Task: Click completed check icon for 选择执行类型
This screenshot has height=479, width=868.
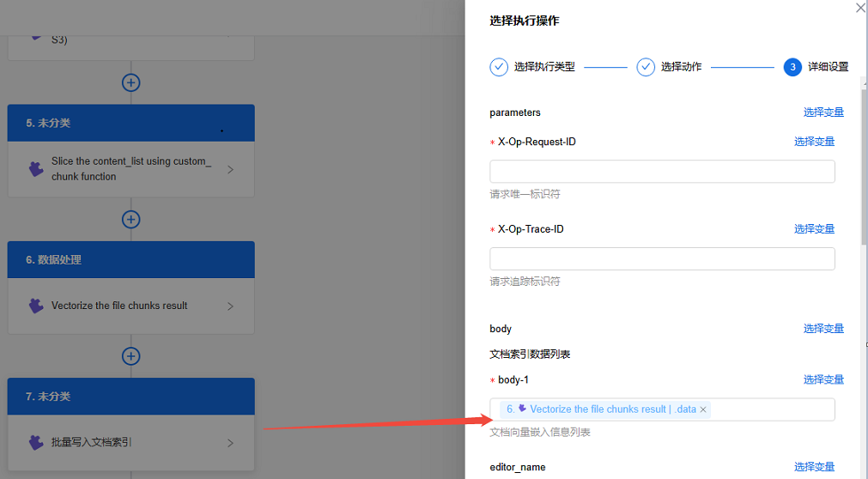Action: pyautogui.click(x=499, y=67)
